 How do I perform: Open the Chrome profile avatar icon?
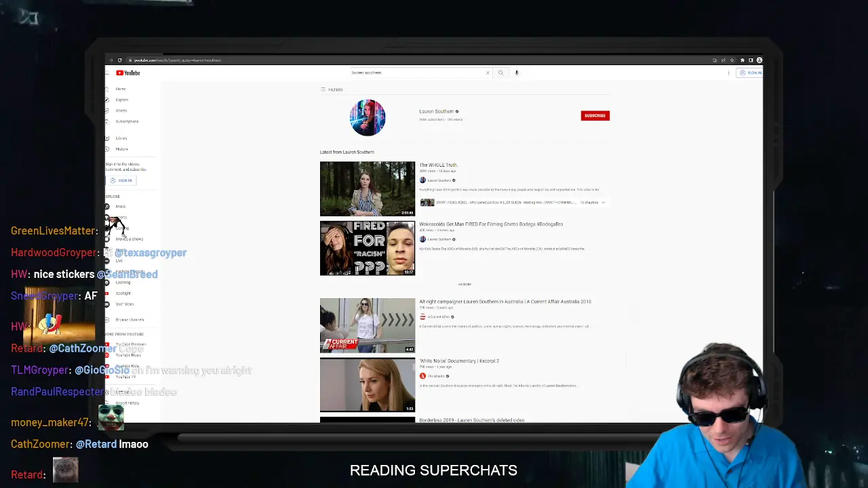(x=759, y=60)
